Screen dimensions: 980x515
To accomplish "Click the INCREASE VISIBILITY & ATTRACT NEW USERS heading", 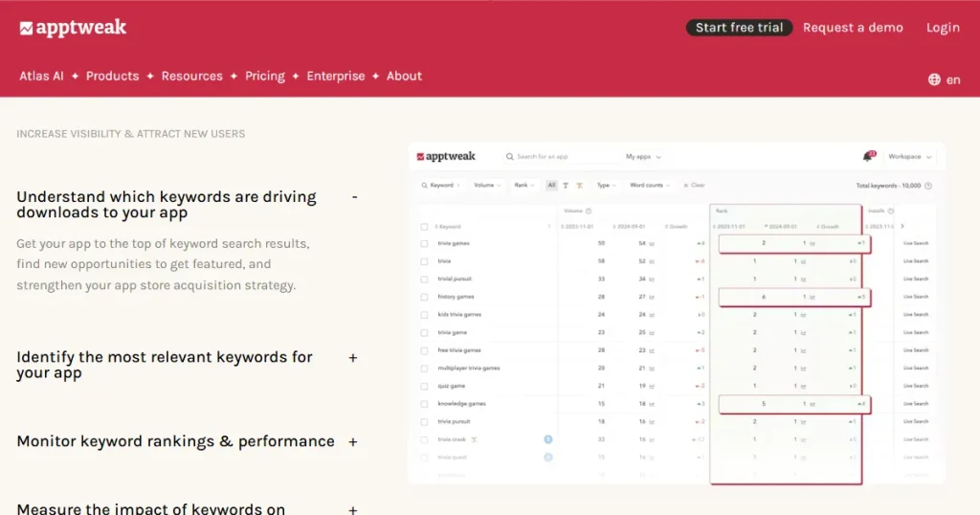I will (x=130, y=134).
